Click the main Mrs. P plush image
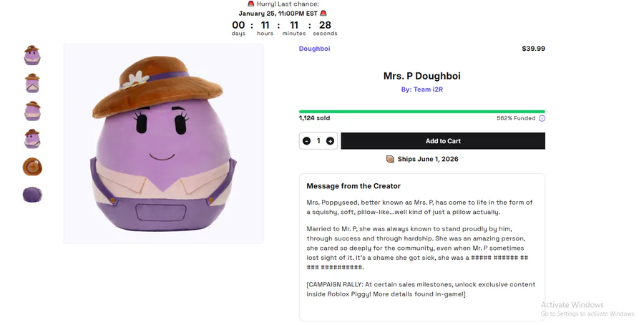Screen dimensions: 644x325 [163, 143]
